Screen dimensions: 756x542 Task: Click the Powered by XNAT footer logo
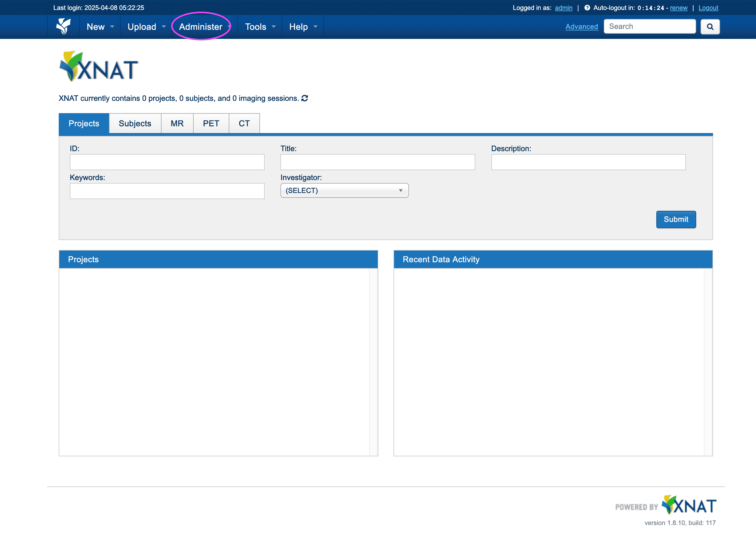(666, 505)
